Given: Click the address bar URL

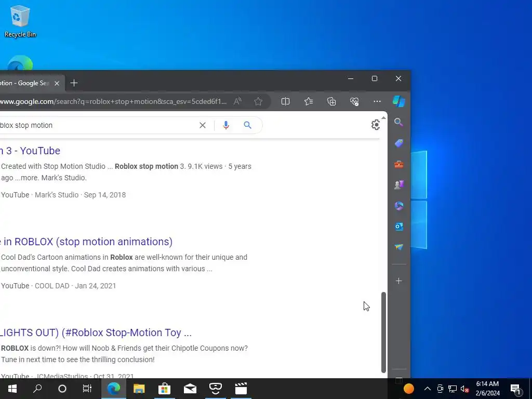Looking at the screenshot, I should tap(113, 101).
